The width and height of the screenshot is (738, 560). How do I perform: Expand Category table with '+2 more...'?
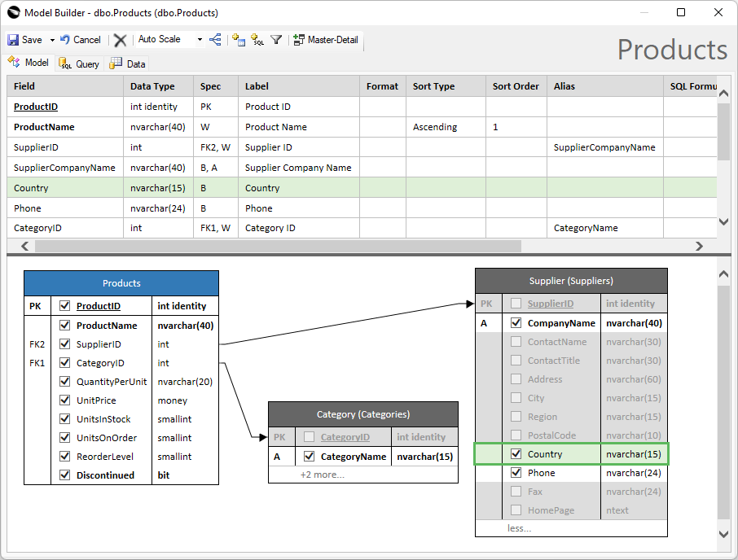322,475
